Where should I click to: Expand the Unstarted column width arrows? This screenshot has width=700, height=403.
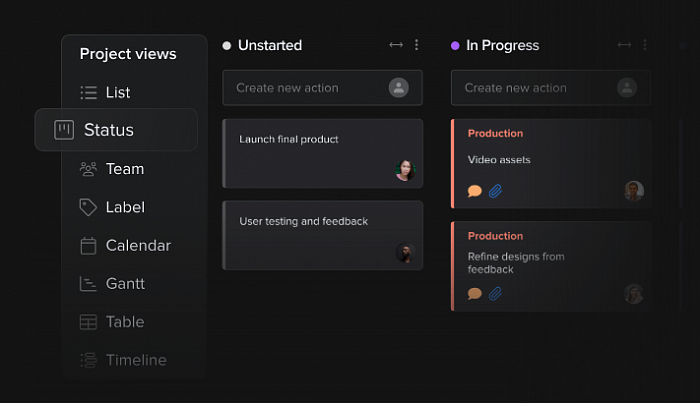(x=396, y=45)
